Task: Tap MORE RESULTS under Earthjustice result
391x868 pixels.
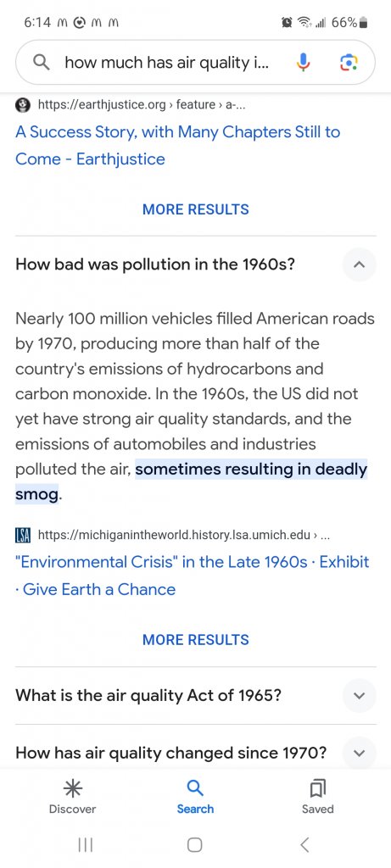Action: [x=195, y=209]
